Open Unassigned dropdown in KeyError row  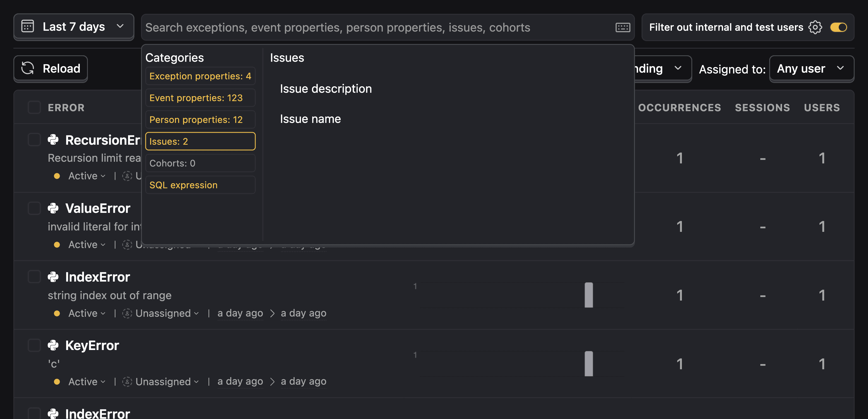161,382
